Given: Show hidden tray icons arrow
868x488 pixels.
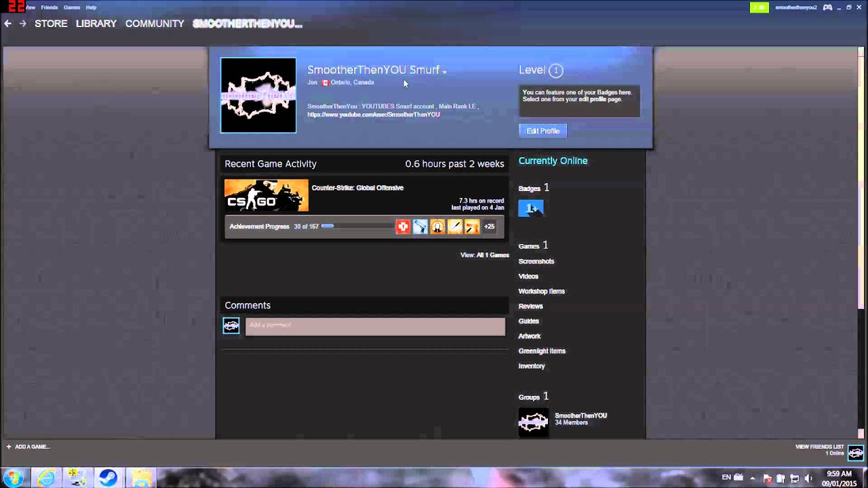Looking at the screenshot, I should [x=751, y=478].
